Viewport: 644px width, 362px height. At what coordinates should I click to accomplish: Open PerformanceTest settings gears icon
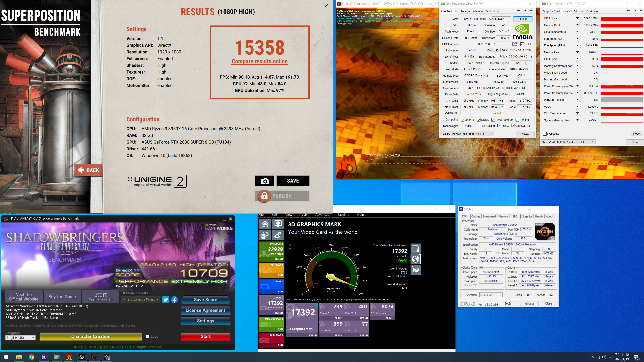[278, 235]
